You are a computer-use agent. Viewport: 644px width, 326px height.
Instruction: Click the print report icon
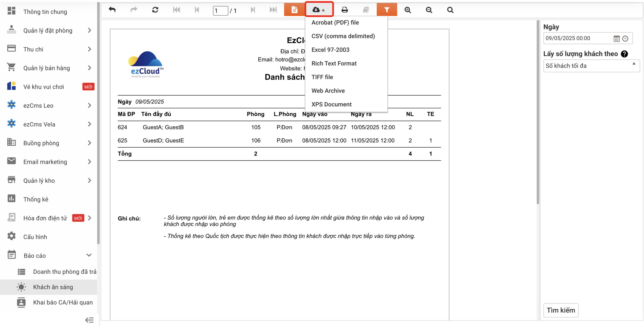coord(345,10)
